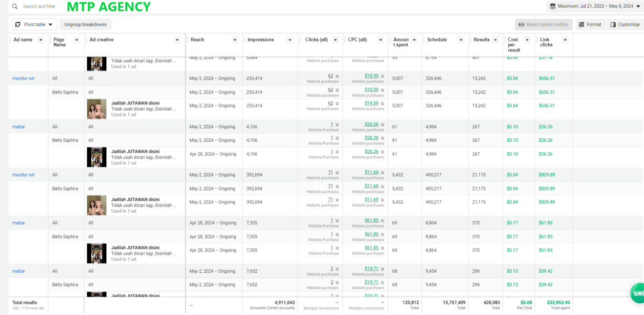Click the calendar icon beside date range
The height and width of the screenshot is (315, 644).
pyautogui.click(x=552, y=7)
